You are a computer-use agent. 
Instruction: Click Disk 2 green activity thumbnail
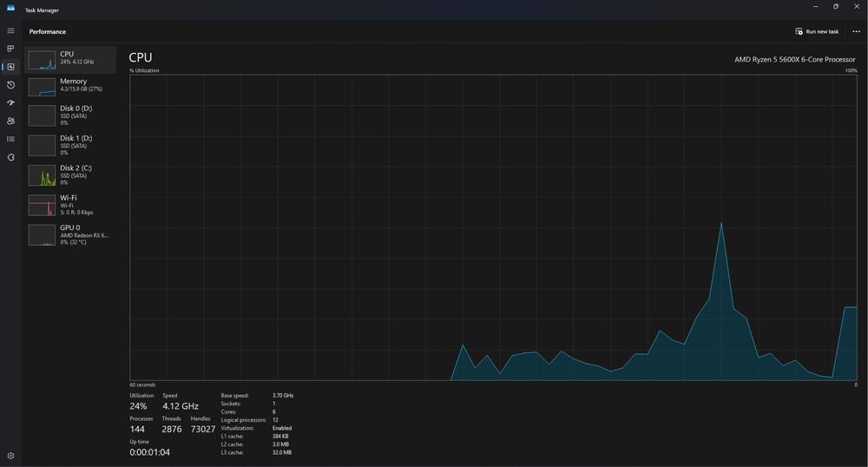point(42,175)
